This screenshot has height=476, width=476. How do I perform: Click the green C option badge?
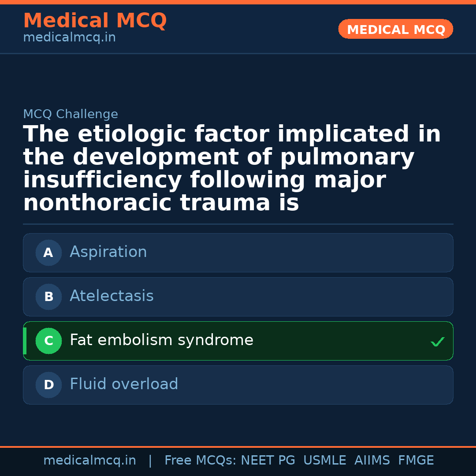[x=48, y=341]
